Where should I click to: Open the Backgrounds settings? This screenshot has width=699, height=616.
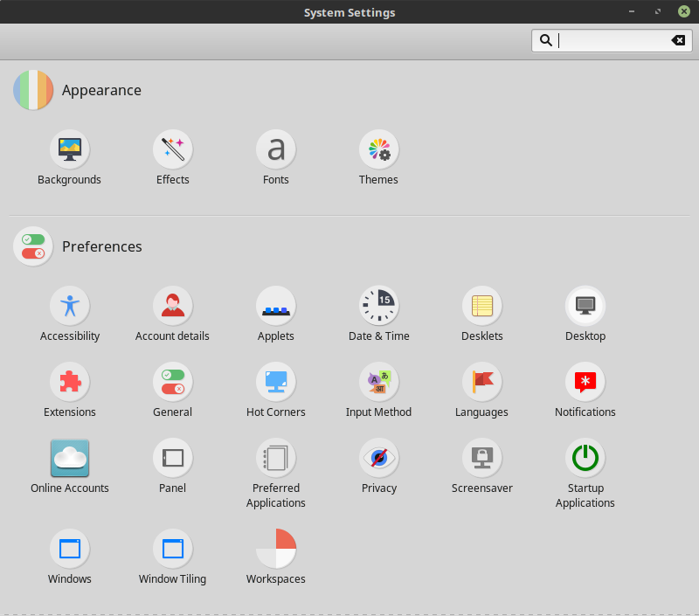(70, 150)
